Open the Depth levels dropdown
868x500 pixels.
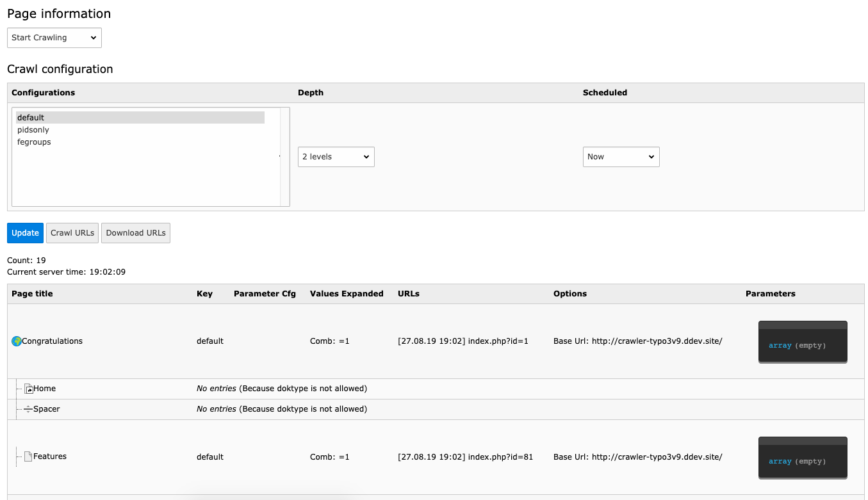pos(336,157)
